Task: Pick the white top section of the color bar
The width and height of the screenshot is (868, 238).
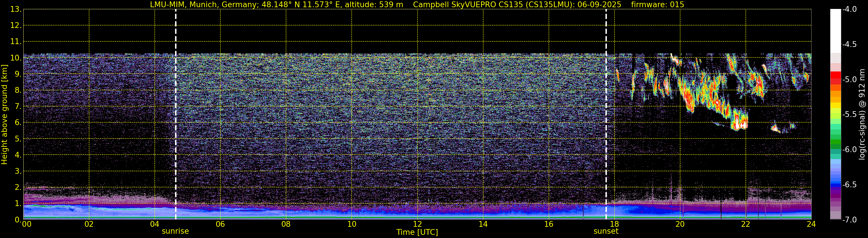Action: [x=835, y=31]
